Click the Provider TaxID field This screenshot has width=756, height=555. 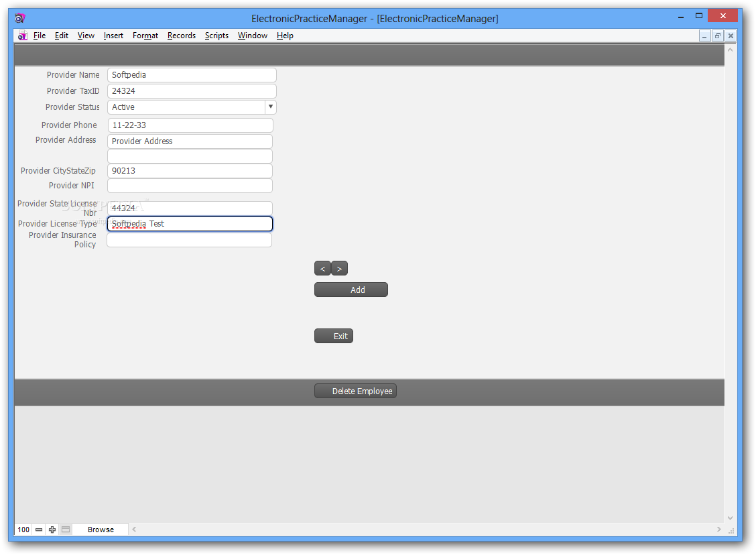pos(192,91)
